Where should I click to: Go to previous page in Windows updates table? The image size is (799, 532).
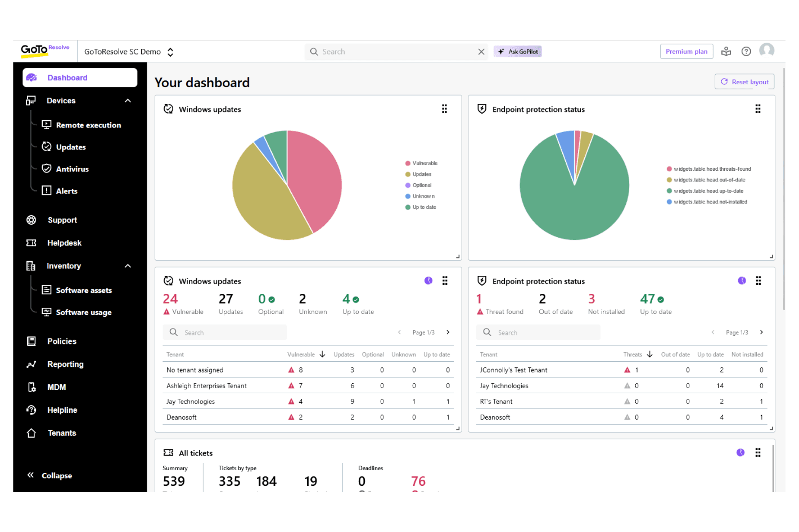tap(400, 333)
